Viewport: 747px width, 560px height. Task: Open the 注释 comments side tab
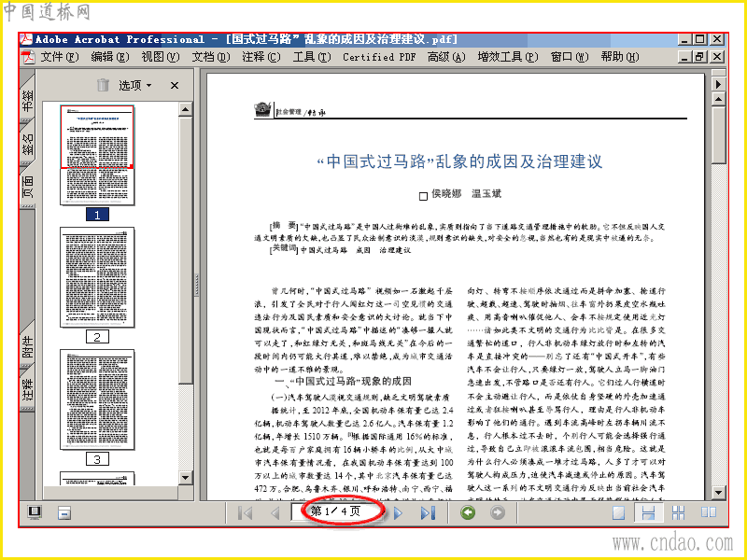point(28,389)
